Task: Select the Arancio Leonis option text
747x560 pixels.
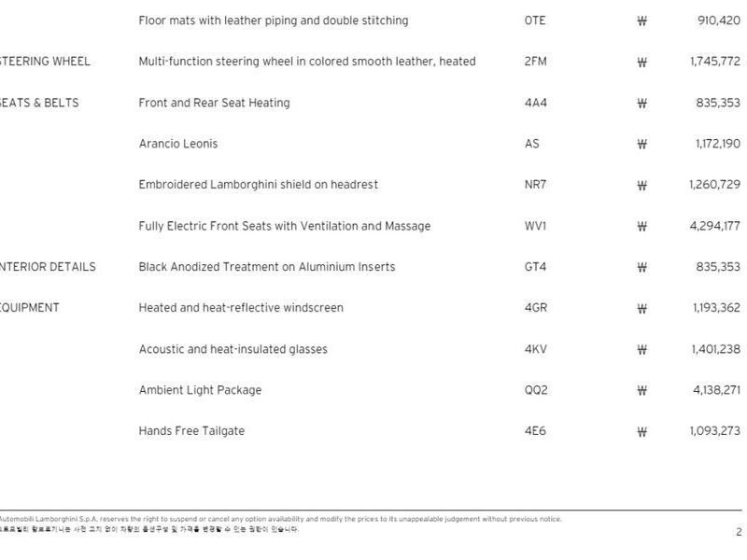Action: [x=177, y=144]
